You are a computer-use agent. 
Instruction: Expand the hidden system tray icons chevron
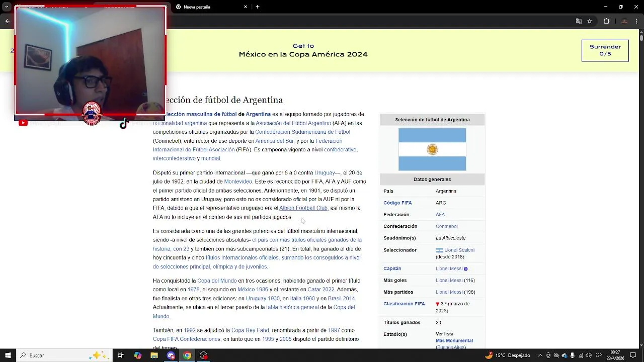click(540, 355)
